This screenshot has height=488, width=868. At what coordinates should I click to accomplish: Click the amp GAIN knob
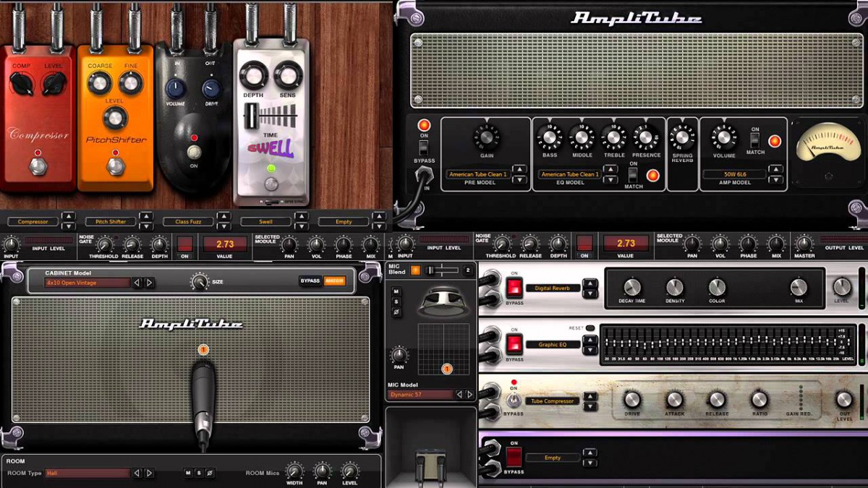pos(487,137)
